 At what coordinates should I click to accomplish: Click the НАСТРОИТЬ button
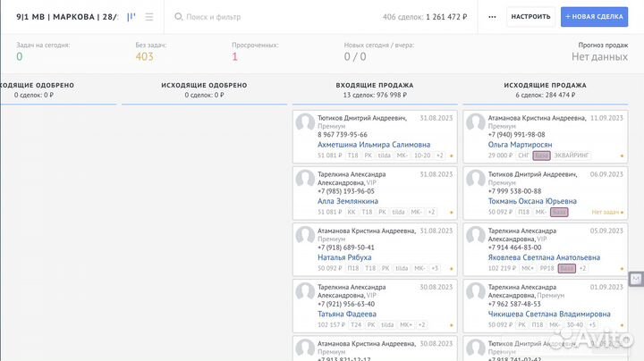pos(530,17)
